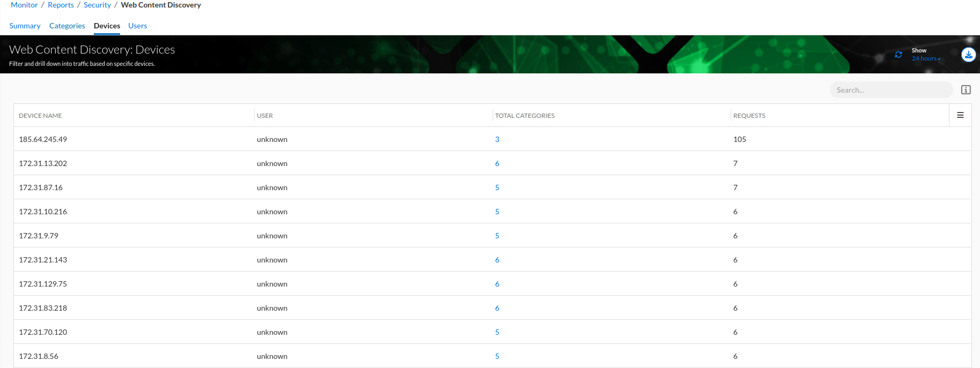Open the info icon beside search
980x368 pixels.
click(x=966, y=90)
